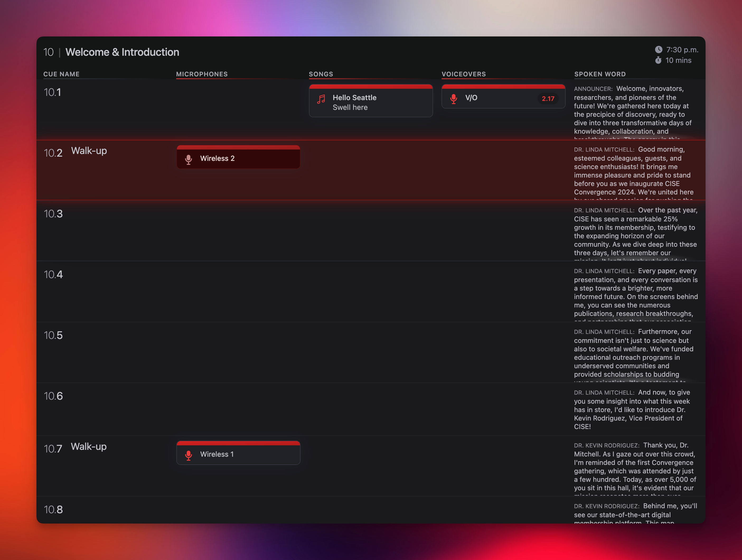Click cue number 10.1

(x=52, y=92)
